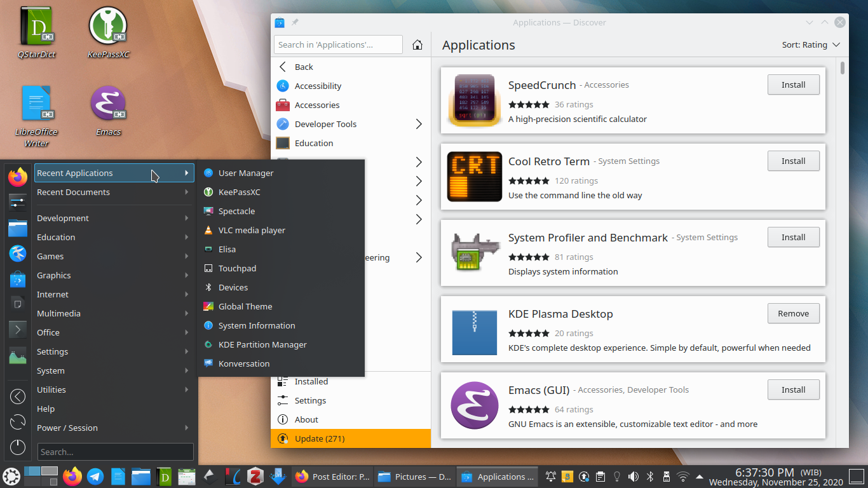This screenshot has width=868, height=488.
Task: Go to Discover home page
Action: tap(417, 44)
